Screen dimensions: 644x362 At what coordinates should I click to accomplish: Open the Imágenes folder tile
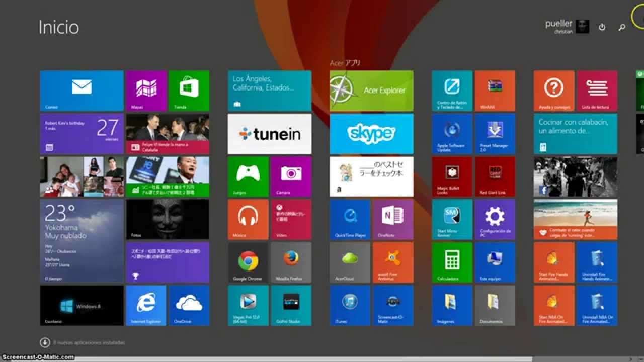point(452,305)
